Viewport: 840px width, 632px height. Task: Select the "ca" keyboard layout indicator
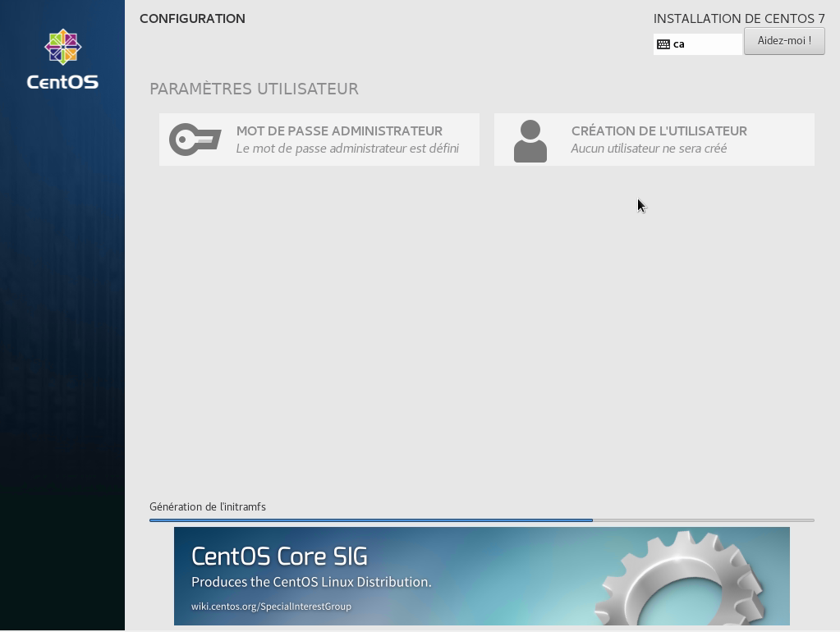coord(697,44)
